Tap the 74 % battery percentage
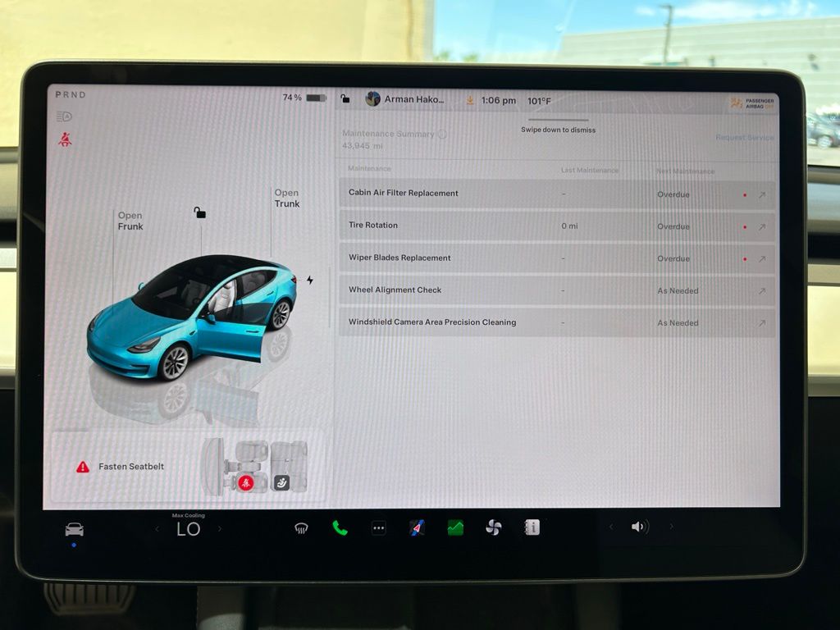The image size is (840, 630). (292, 98)
